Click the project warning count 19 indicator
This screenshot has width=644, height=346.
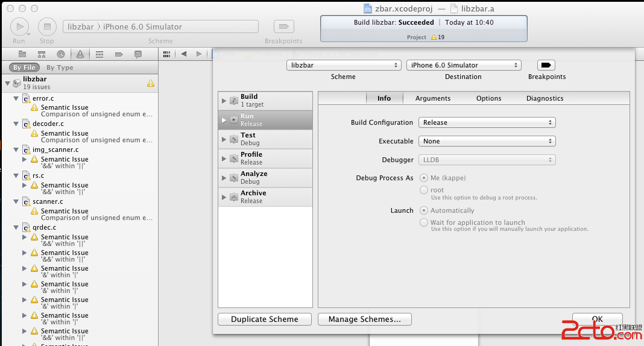[438, 37]
